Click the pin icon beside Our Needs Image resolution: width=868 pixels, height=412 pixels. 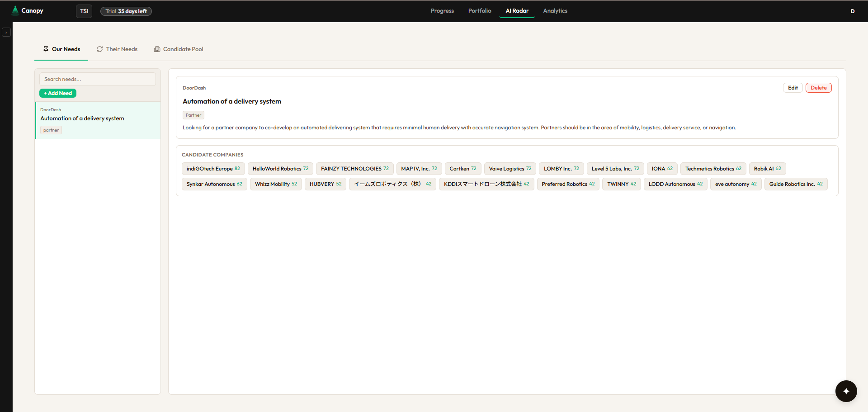[x=46, y=49]
